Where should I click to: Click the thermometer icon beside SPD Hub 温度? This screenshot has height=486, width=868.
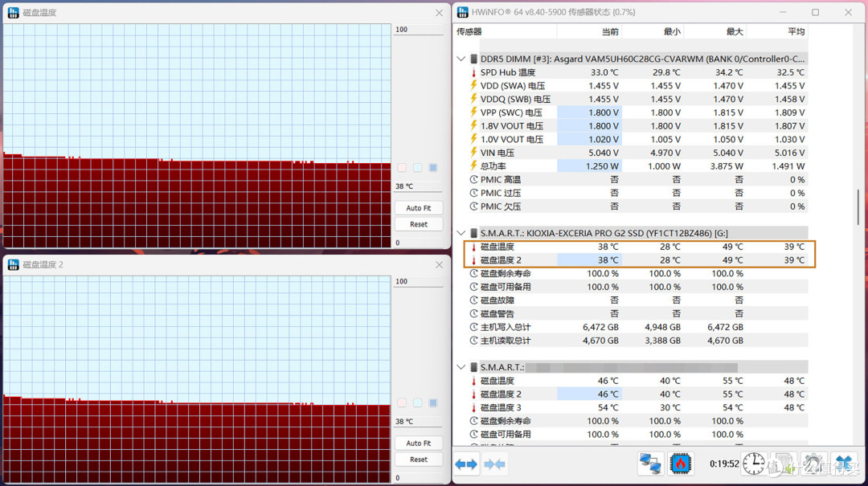[474, 72]
